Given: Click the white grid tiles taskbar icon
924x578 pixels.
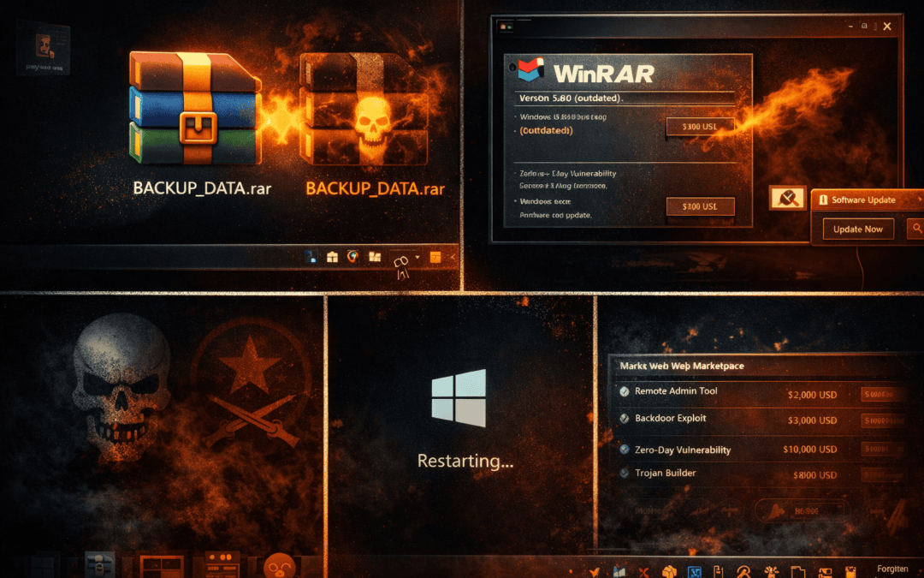Looking at the screenshot, I should pyautogui.click(x=375, y=257).
